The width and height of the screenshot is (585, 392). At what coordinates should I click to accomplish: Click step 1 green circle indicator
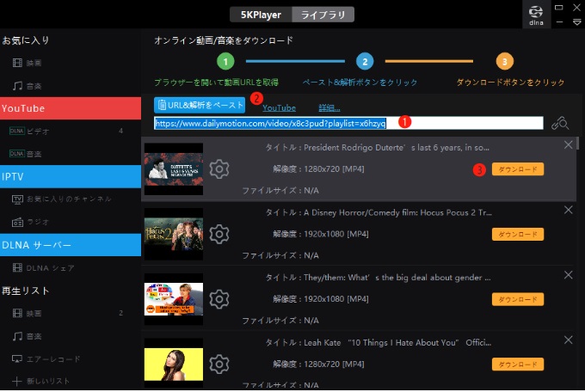(x=225, y=62)
